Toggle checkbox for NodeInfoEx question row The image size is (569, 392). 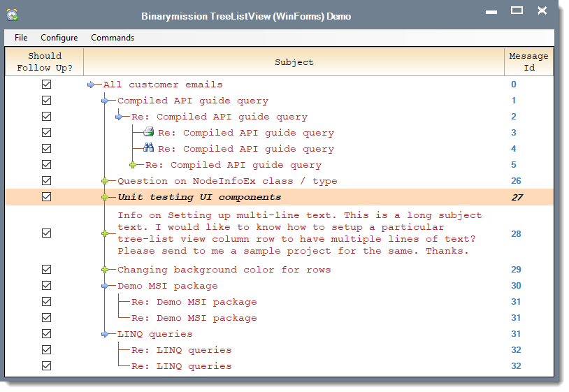point(46,180)
